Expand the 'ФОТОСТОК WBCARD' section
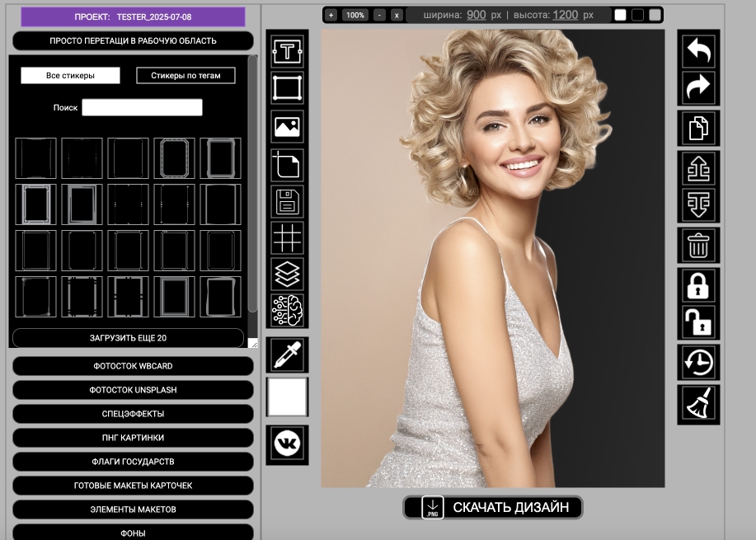The height and width of the screenshot is (540, 756). point(133,366)
